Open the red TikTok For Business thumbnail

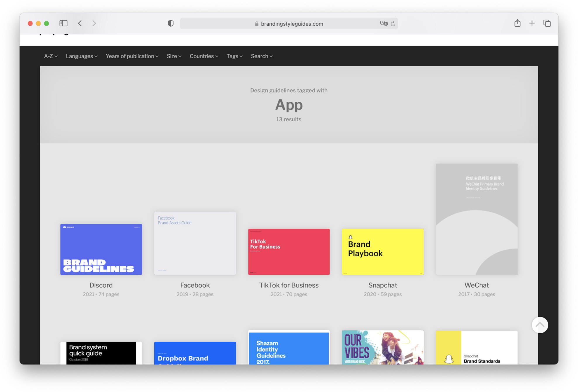[x=289, y=252]
